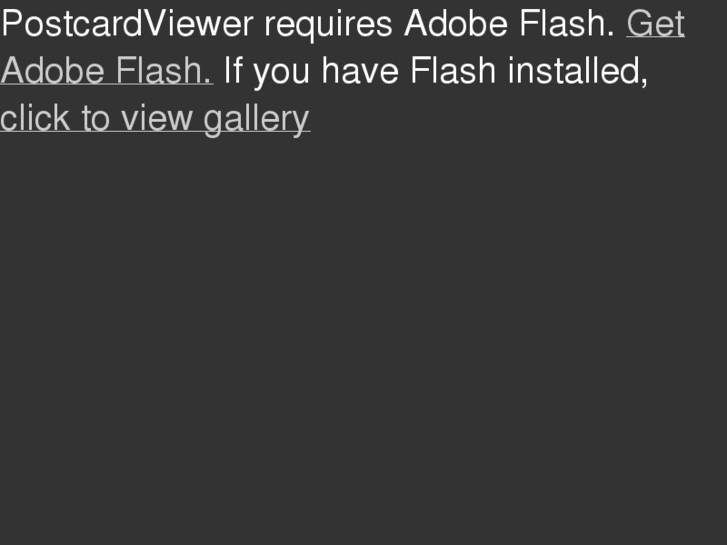Image resolution: width=727 pixels, height=545 pixels.
Task: Click the underlined word 'Flash.' on second line
Action: [x=164, y=71]
